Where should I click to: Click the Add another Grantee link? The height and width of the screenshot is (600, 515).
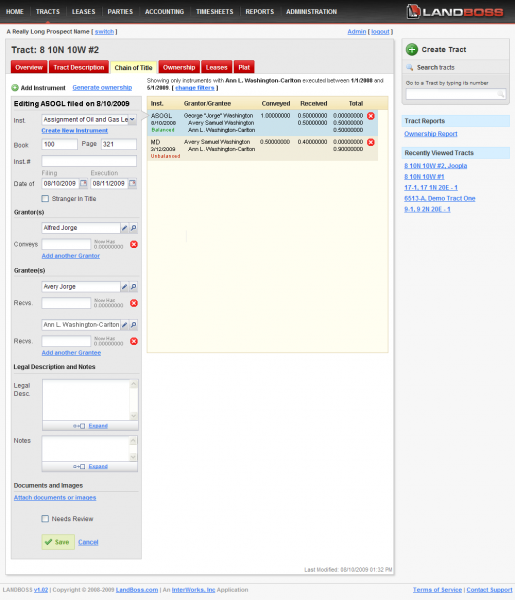[x=71, y=353]
